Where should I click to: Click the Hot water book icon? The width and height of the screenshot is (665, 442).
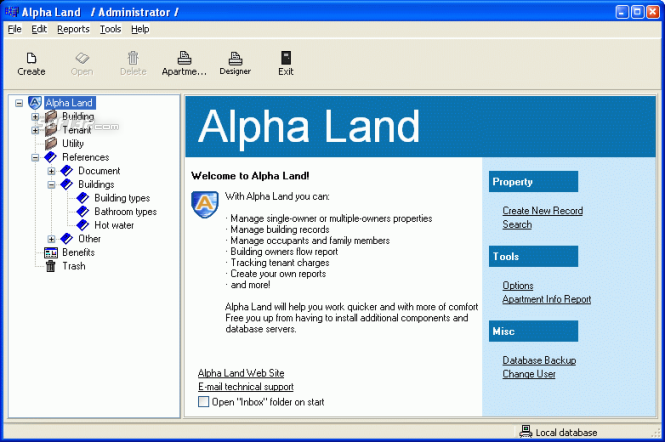[x=83, y=225]
